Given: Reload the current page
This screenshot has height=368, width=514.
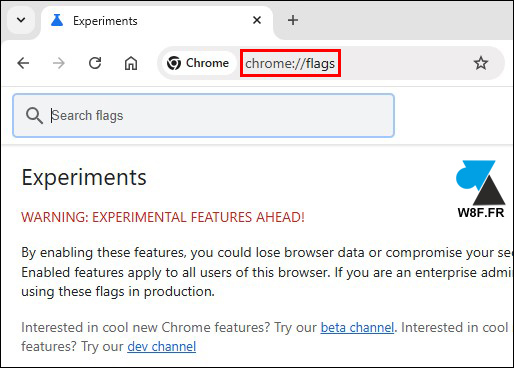Looking at the screenshot, I should coord(95,63).
